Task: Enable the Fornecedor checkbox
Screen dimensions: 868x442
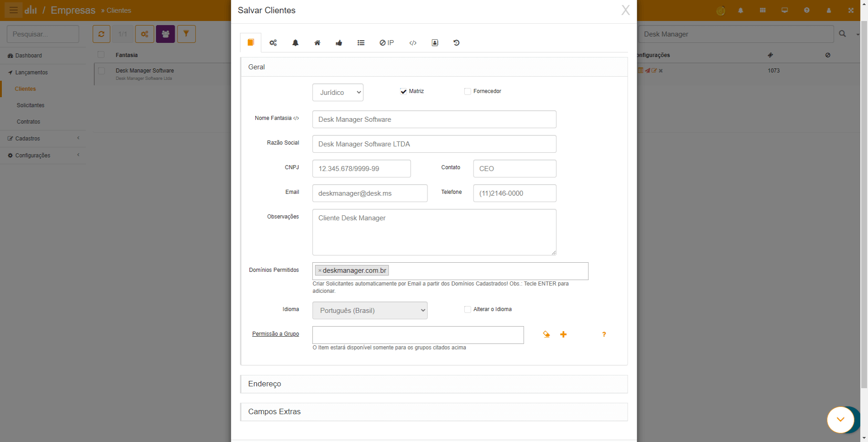Action: [468, 92]
